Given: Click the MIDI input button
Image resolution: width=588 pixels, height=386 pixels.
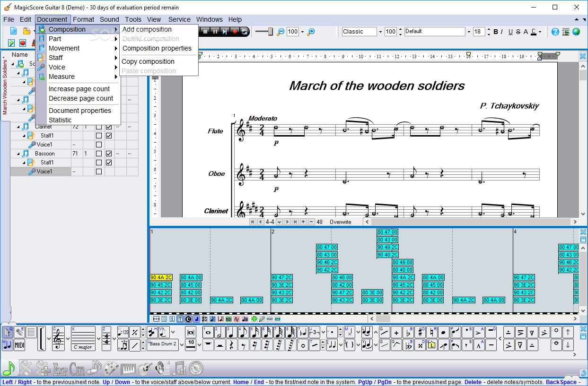Looking at the screenshot, I should click(x=19, y=345).
